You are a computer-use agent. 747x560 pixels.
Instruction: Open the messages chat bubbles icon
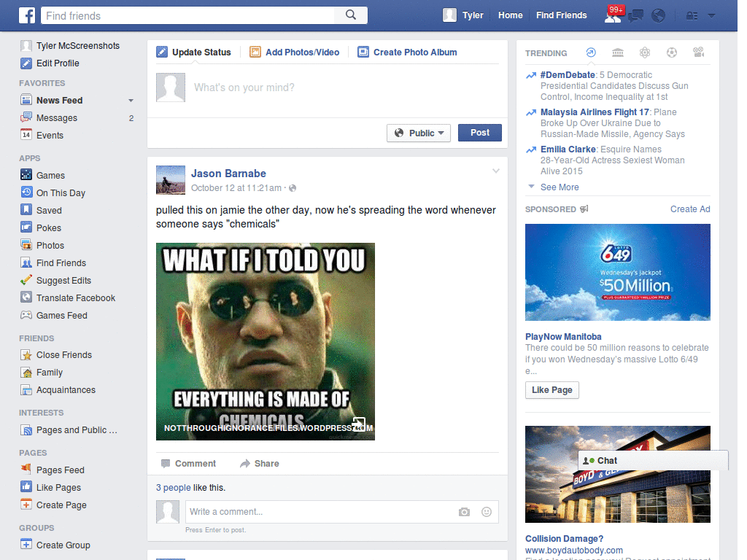[x=635, y=16]
